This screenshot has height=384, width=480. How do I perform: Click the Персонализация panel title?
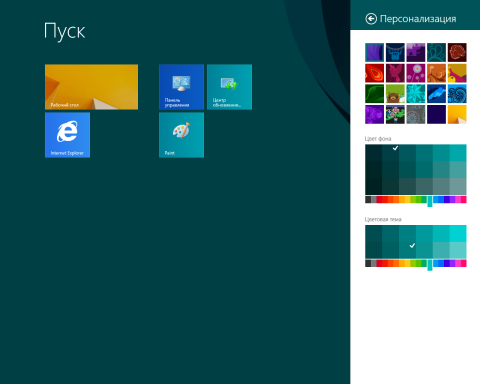[418, 19]
